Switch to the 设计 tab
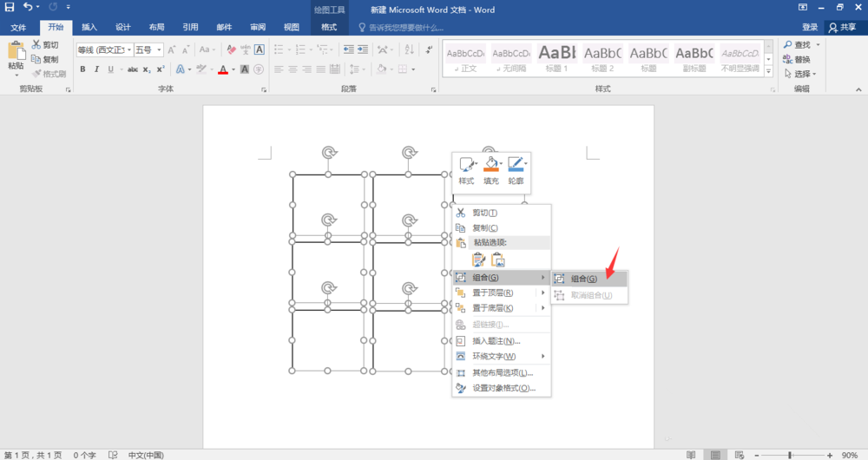Viewport: 868px width, 460px height. [123, 27]
